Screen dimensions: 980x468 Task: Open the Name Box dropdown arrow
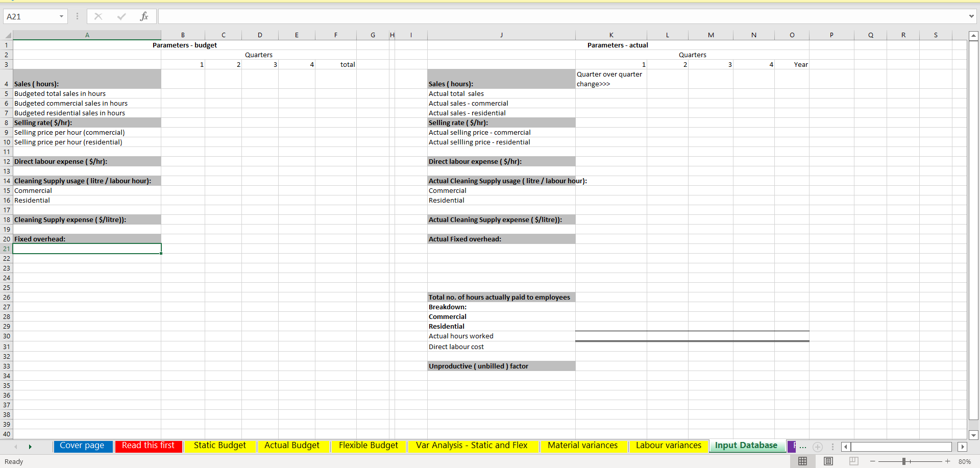click(61, 16)
